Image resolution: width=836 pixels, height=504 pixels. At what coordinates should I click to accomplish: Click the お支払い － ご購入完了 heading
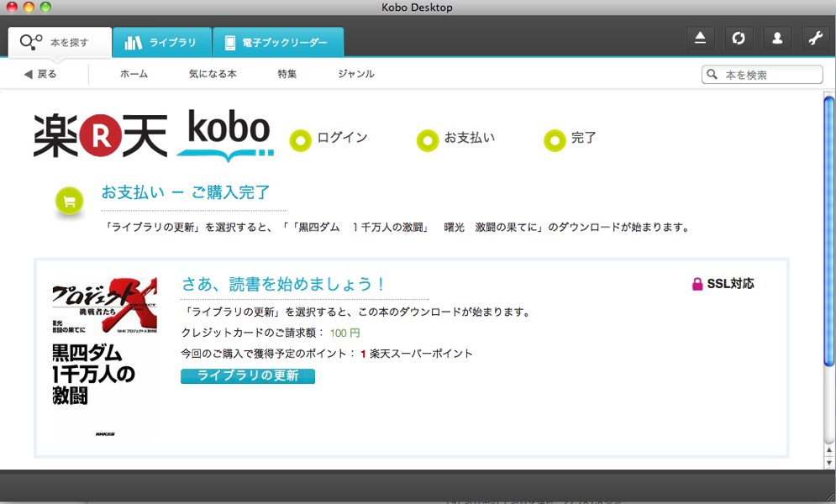pos(186,192)
